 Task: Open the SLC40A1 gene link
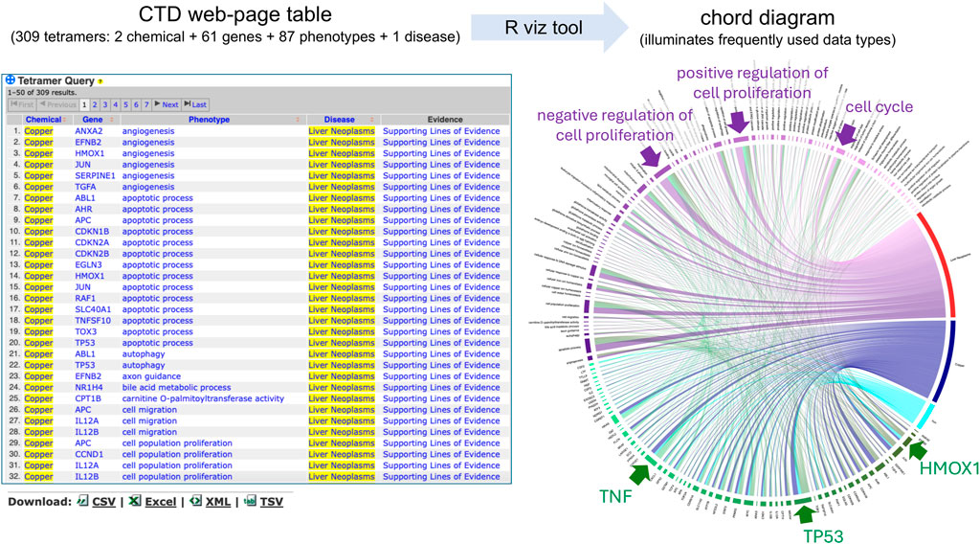pyautogui.click(x=93, y=309)
